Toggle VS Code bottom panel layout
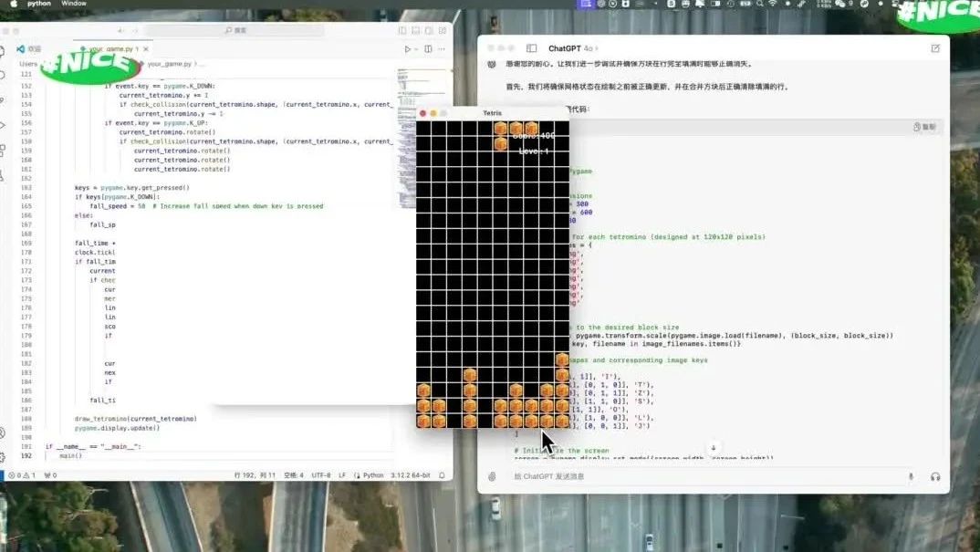Viewport: 980px width, 552px height. (x=415, y=30)
